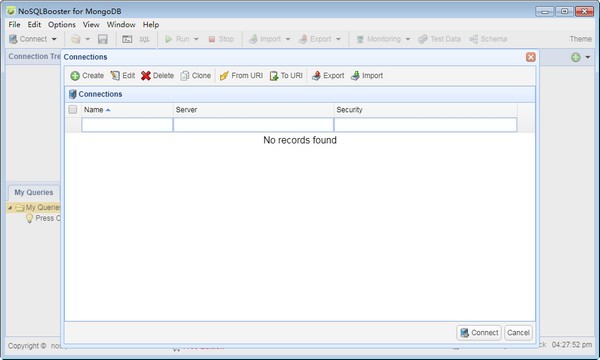600x360 pixels.
Task: Click the Stop button in main toolbar
Action: click(x=221, y=39)
